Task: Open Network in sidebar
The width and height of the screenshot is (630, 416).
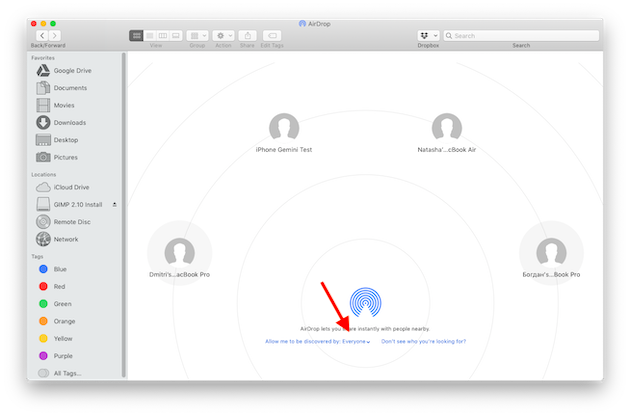Action: 57,239
